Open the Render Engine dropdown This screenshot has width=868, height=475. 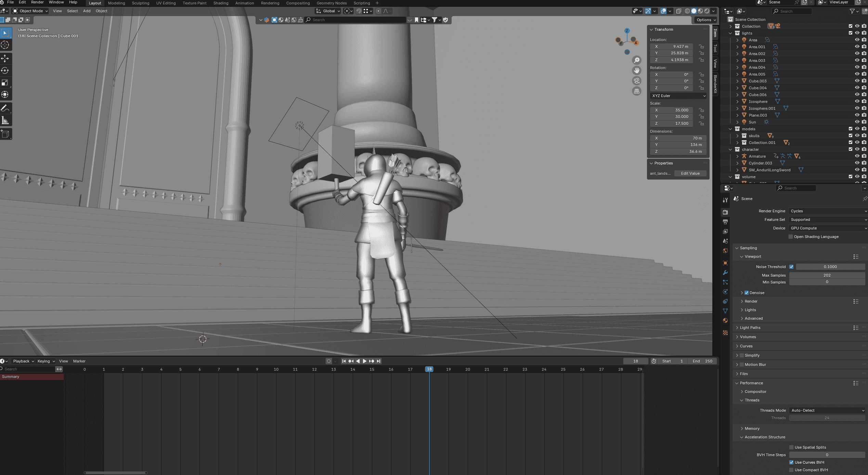click(827, 211)
